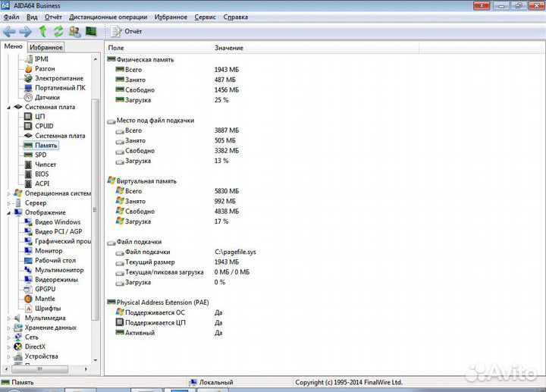
Task: Select the Текущая/пиковая загрузка row
Action: coord(164,272)
